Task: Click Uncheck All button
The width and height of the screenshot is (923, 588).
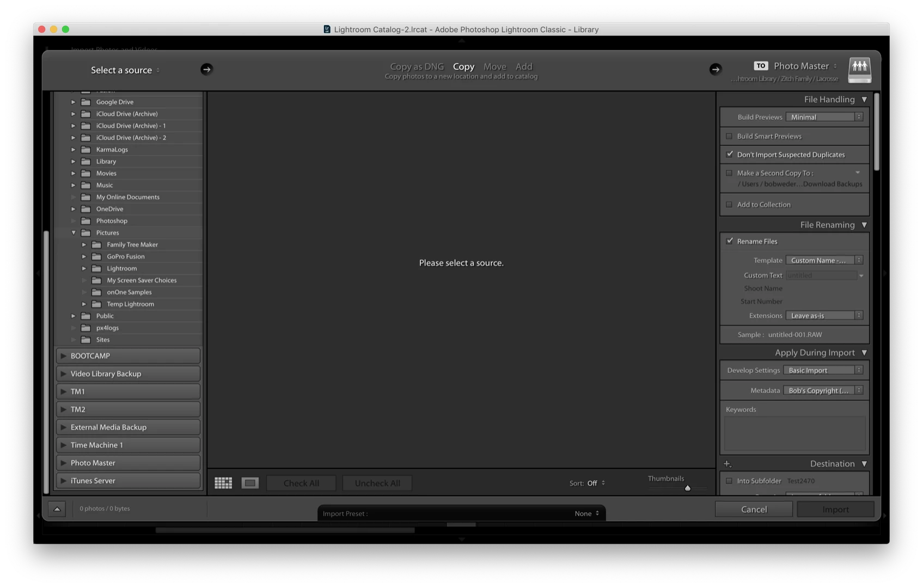Action: (377, 483)
